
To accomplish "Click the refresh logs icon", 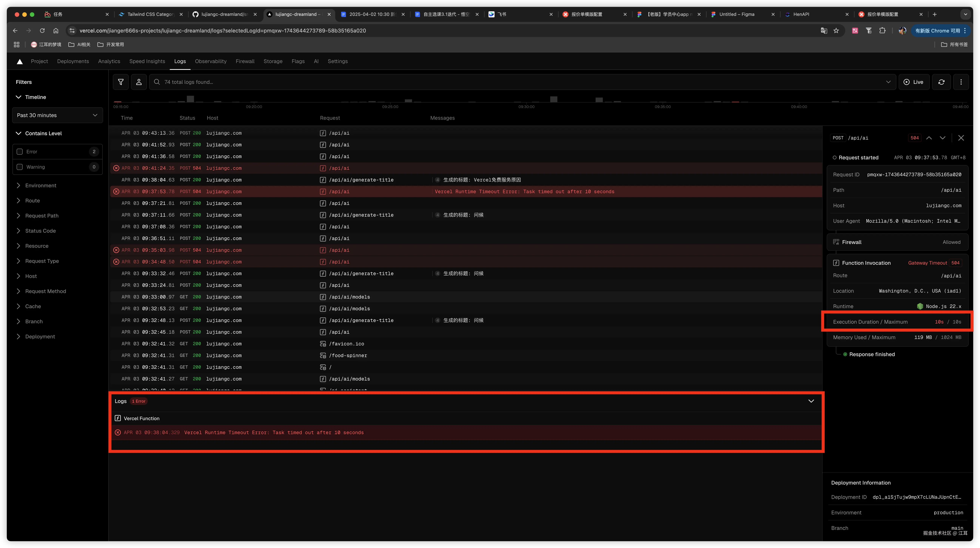I will [x=941, y=82].
